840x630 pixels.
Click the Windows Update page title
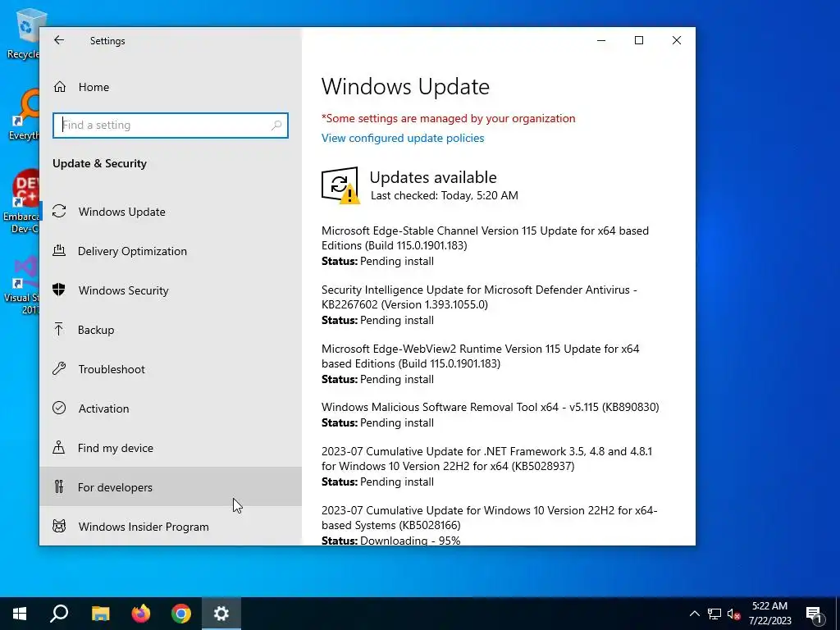[x=405, y=87]
